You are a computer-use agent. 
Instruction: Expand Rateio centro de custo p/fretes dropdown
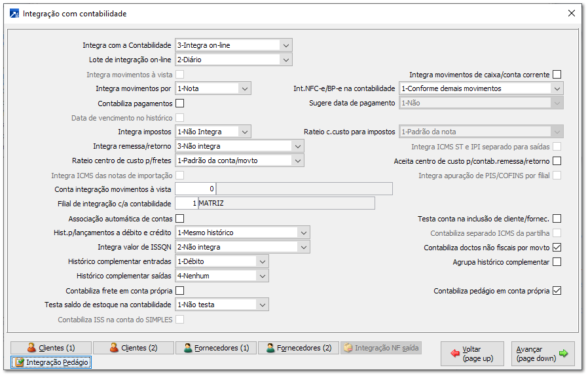point(298,160)
